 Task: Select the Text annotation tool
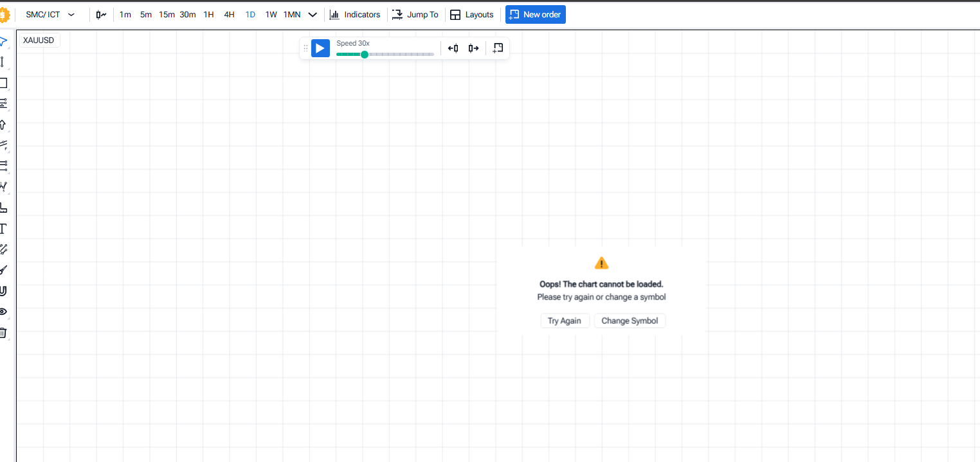3,229
